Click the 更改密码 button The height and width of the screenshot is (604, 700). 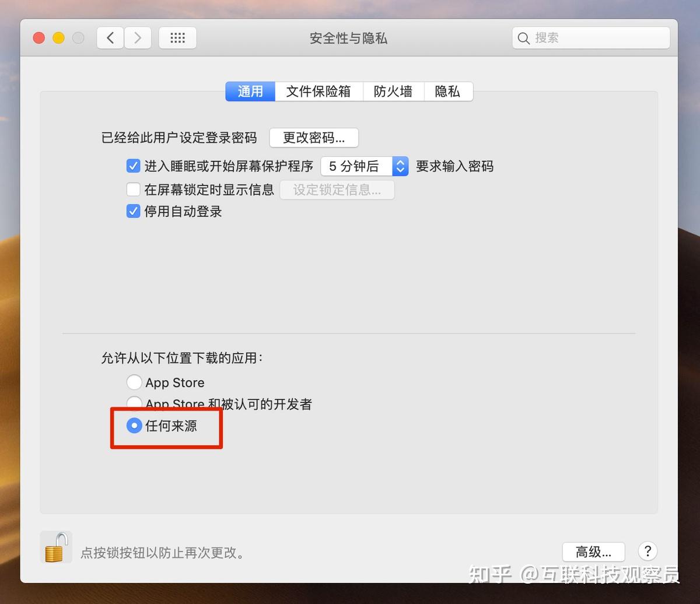(x=314, y=138)
